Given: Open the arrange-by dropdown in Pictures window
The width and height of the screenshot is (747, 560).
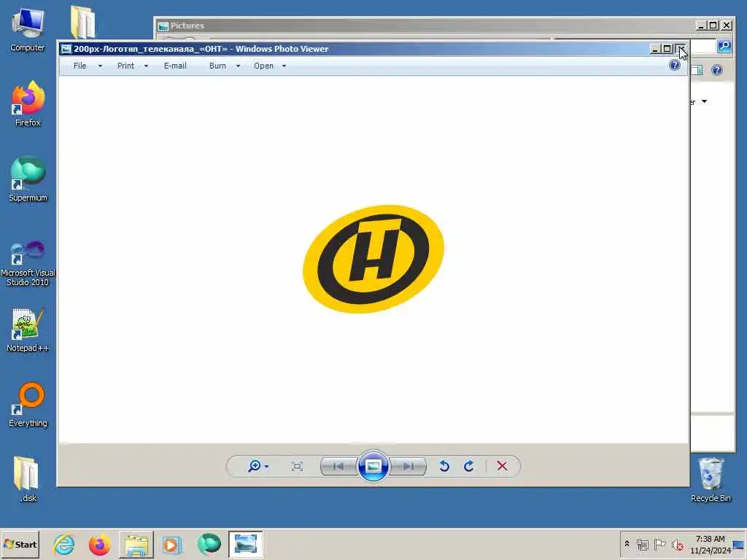Looking at the screenshot, I should click(x=704, y=101).
